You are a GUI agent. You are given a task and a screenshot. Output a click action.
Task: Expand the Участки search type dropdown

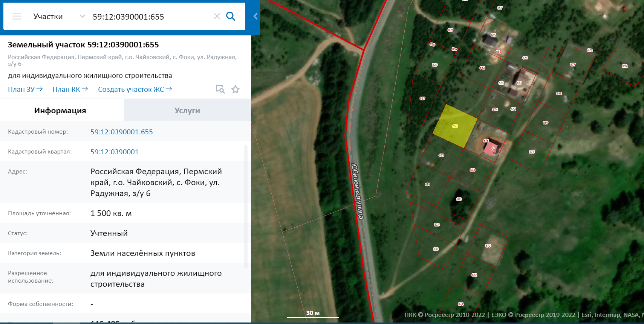pyautogui.click(x=82, y=16)
